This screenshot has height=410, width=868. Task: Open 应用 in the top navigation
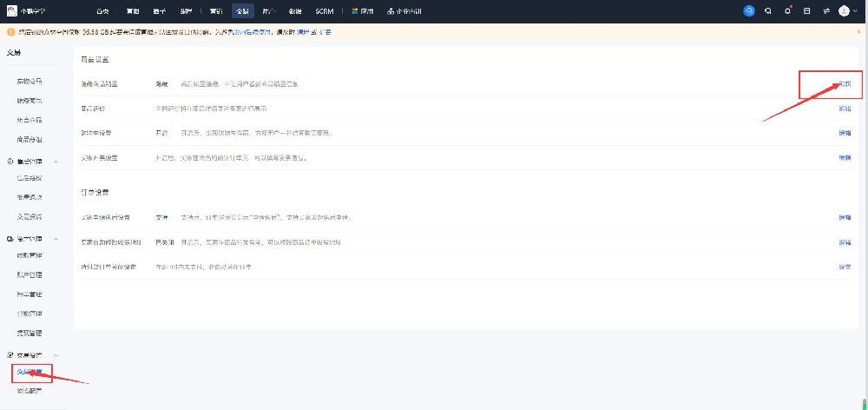pyautogui.click(x=366, y=11)
